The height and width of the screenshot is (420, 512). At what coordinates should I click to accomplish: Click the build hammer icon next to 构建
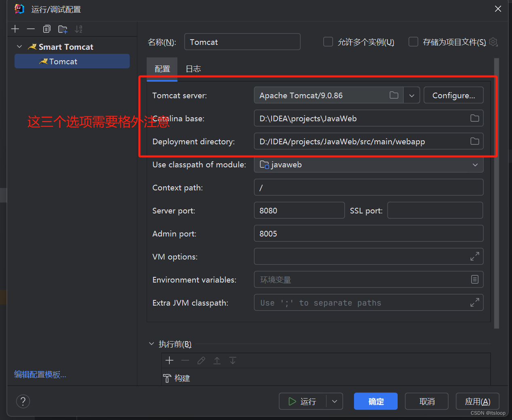click(167, 378)
